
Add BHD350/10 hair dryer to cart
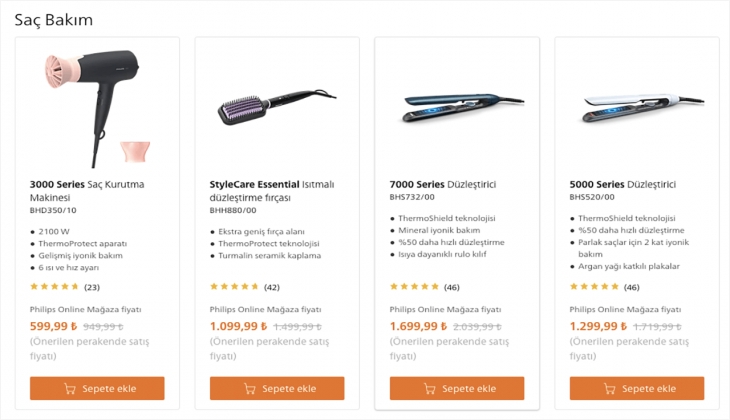[97, 389]
